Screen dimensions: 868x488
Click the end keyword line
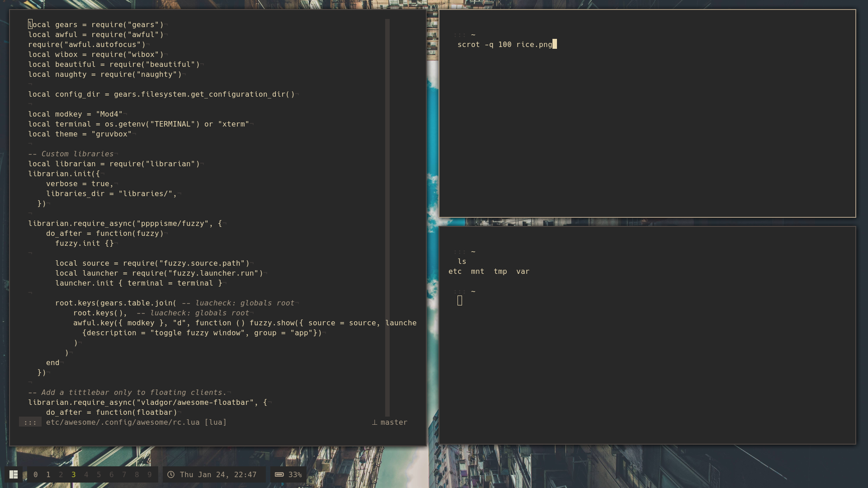click(53, 362)
